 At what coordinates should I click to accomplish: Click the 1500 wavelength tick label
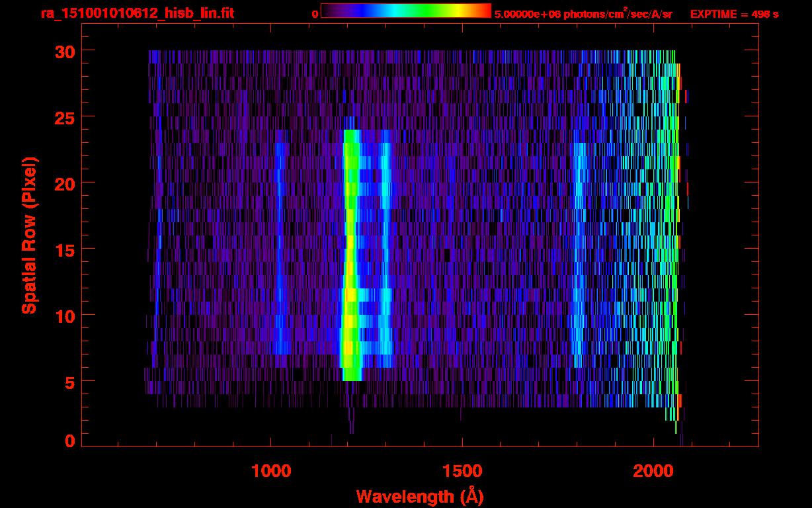(x=462, y=472)
